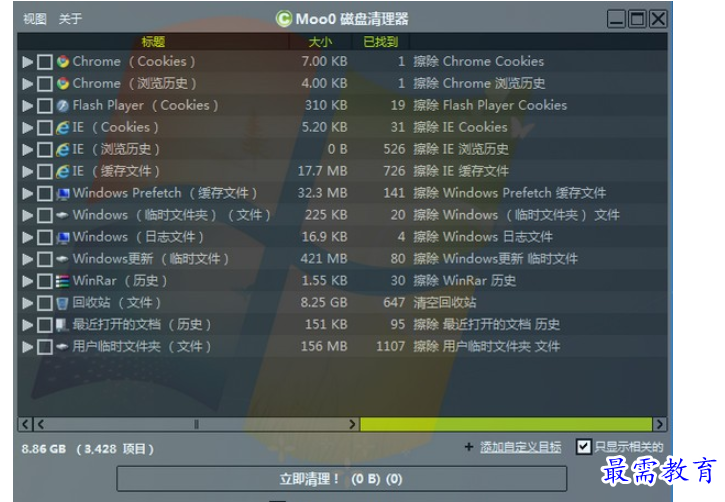Click the drive icon for Windows 临时文件夹

(x=62, y=215)
